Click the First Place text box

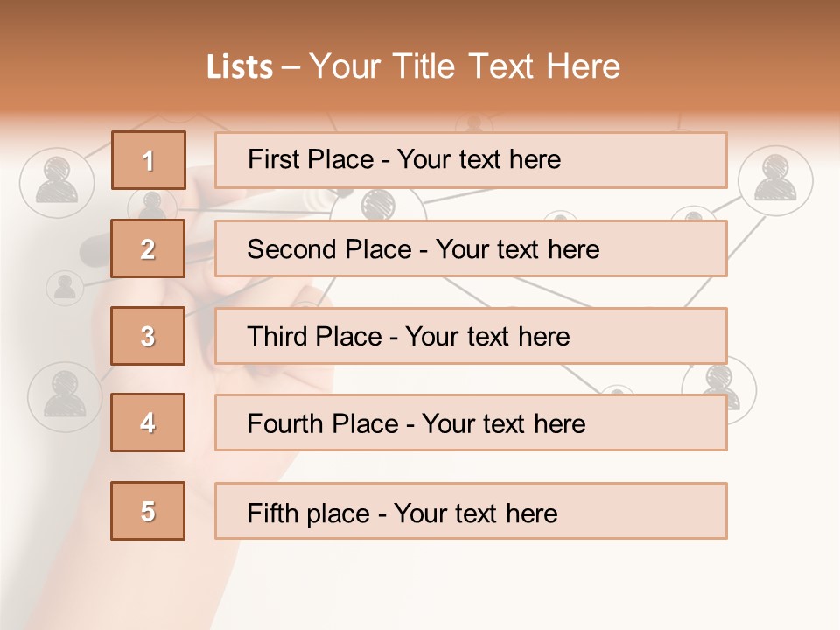pyautogui.click(x=471, y=160)
